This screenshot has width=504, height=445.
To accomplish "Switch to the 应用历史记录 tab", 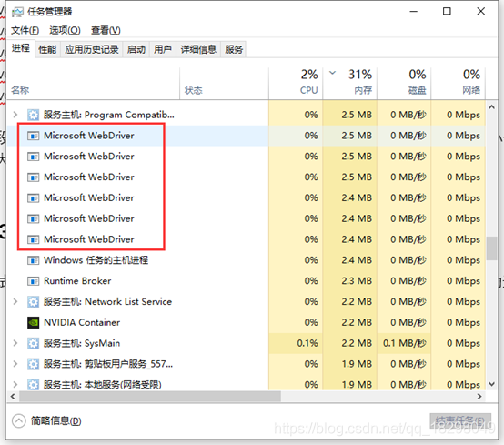I will click(92, 49).
